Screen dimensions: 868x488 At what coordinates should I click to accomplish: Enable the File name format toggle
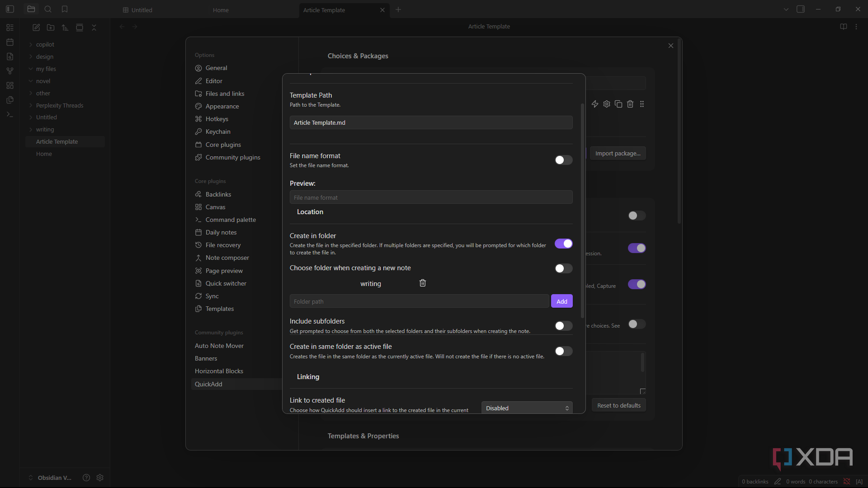(x=564, y=160)
